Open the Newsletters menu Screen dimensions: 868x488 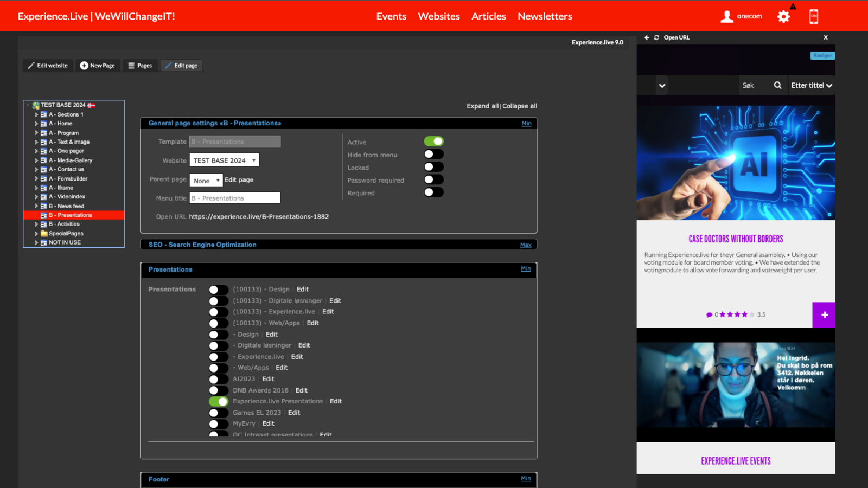click(x=545, y=16)
